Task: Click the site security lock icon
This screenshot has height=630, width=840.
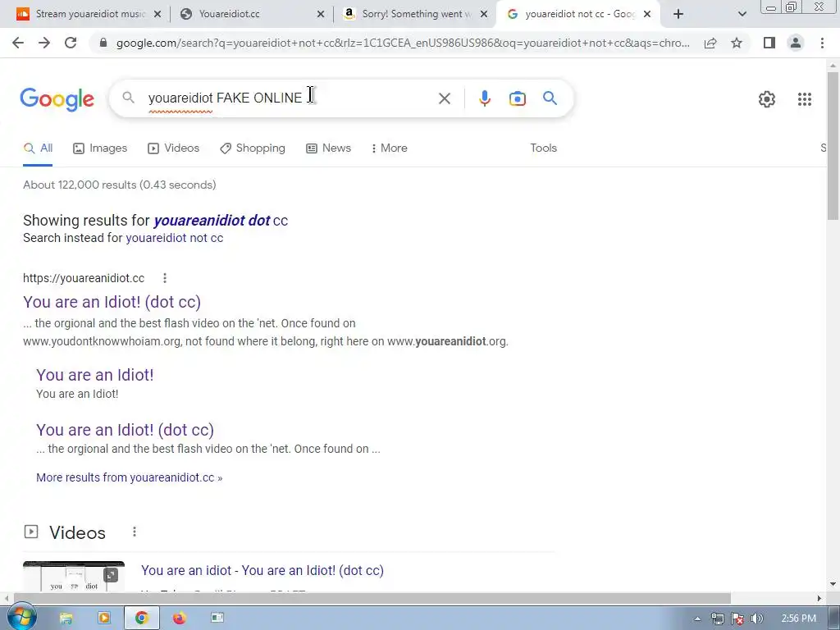Action: pyautogui.click(x=103, y=43)
